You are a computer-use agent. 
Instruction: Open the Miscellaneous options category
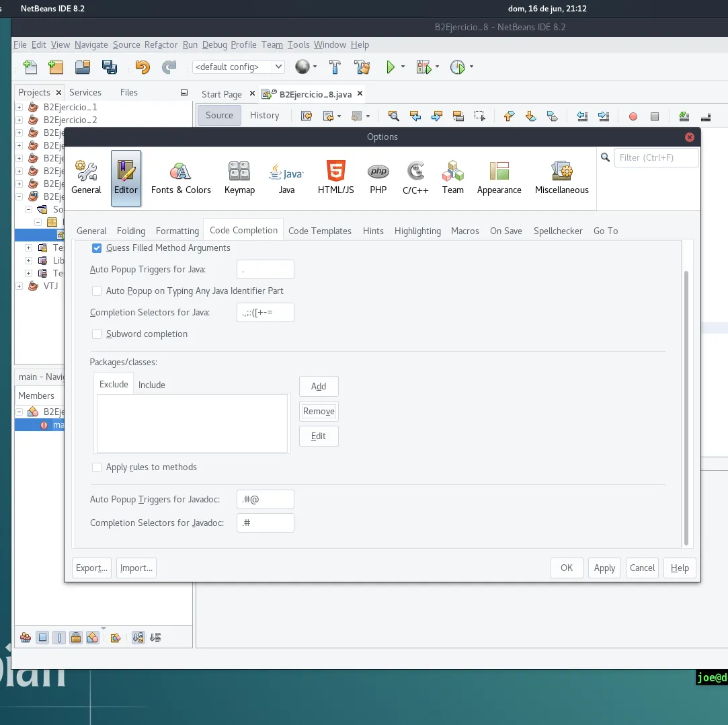(562, 178)
